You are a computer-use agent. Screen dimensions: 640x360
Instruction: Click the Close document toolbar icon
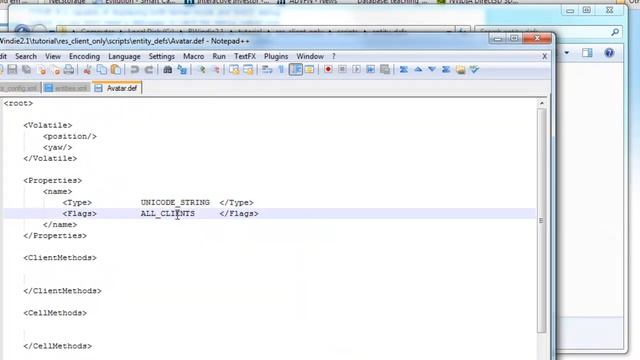[x=41, y=70]
